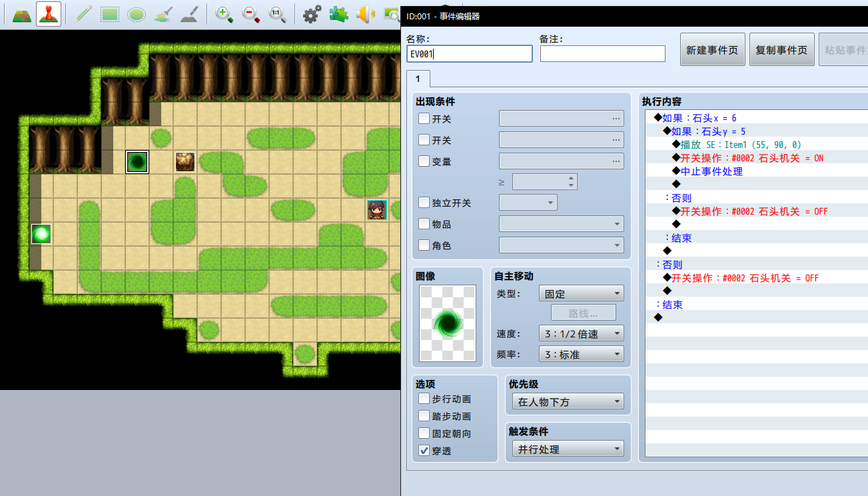Click the Zoom in magnifier
The height and width of the screenshot is (496, 868).
pyautogui.click(x=224, y=14)
